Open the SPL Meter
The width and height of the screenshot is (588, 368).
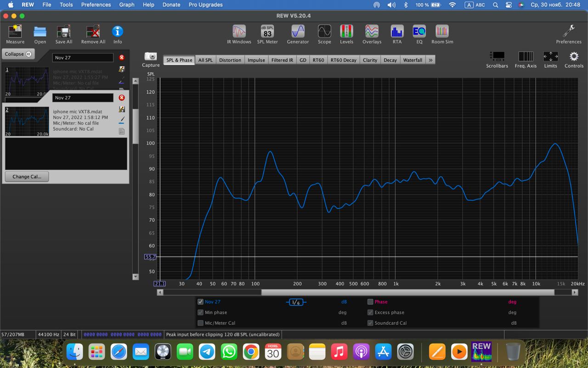(267, 31)
